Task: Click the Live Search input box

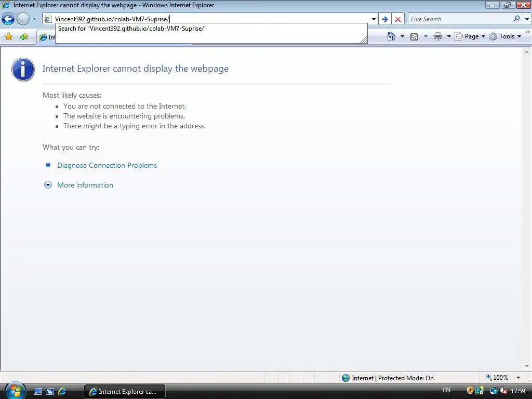Action: tap(460, 19)
